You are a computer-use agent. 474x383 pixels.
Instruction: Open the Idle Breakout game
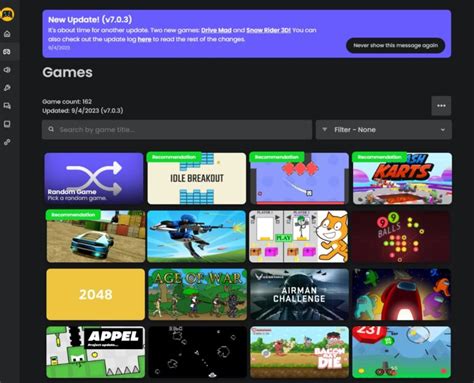pyautogui.click(x=197, y=178)
